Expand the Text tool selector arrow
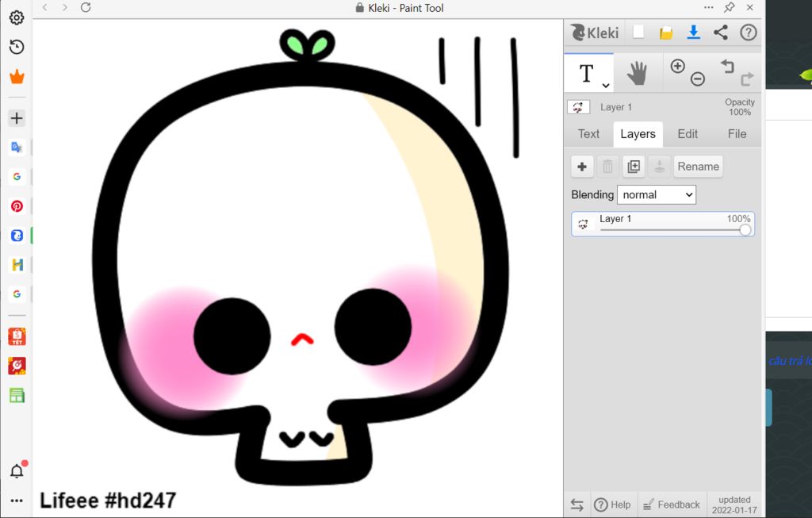 coord(606,86)
